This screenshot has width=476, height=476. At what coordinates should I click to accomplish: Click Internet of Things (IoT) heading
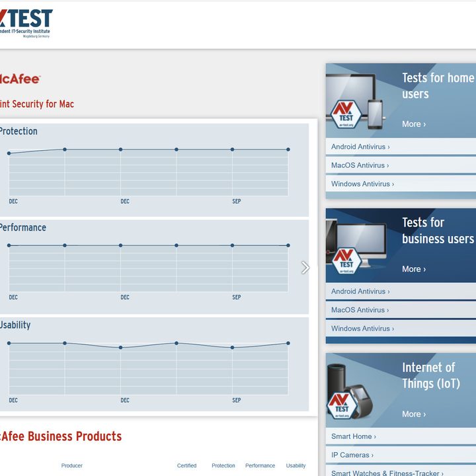[431, 376]
